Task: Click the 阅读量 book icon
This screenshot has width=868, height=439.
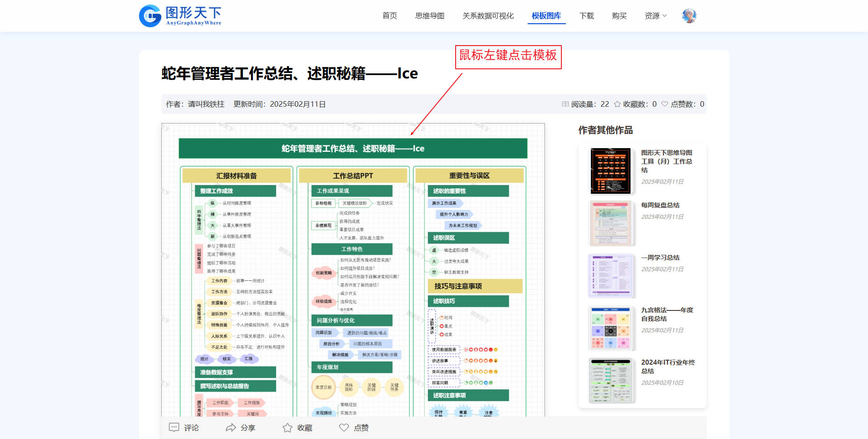Action: (565, 104)
